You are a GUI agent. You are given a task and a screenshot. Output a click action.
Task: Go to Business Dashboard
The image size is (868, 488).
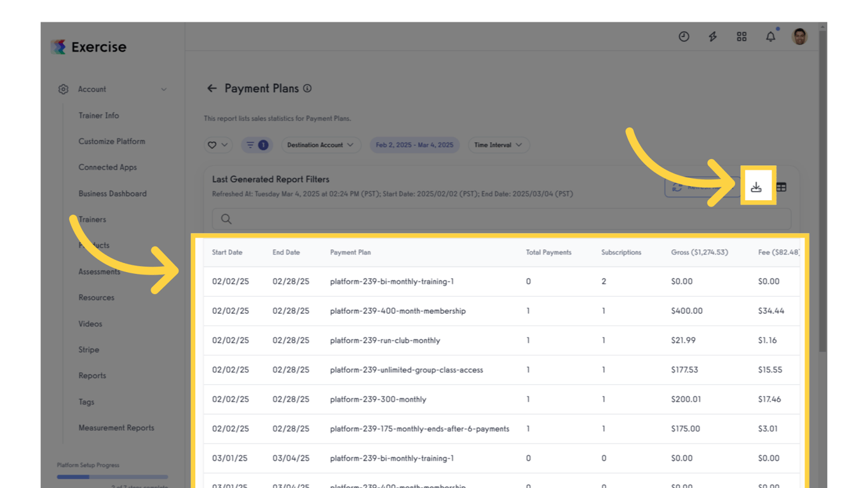pos(112,194)
